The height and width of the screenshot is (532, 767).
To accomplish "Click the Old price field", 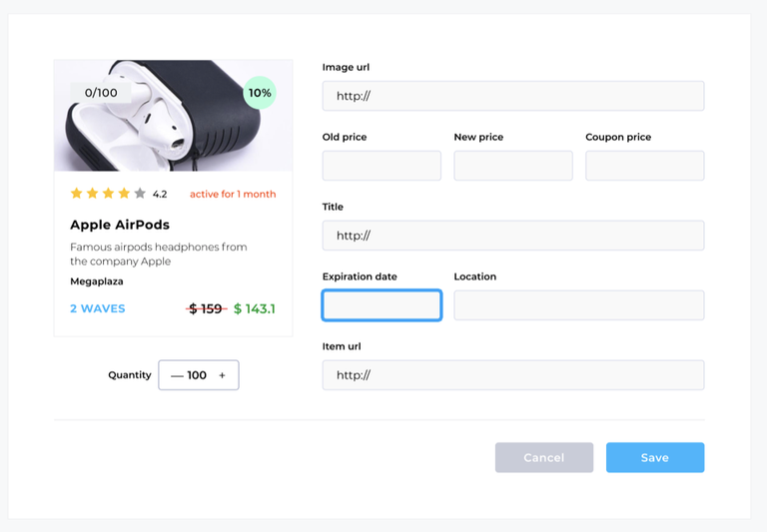I will pyautogui.click(x=382, y=166).
